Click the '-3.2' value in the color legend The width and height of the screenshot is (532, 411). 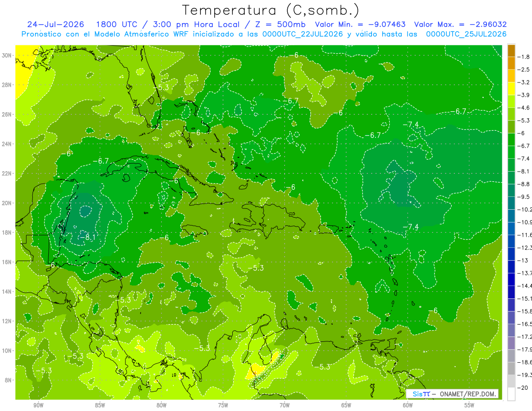pos(524,82)
